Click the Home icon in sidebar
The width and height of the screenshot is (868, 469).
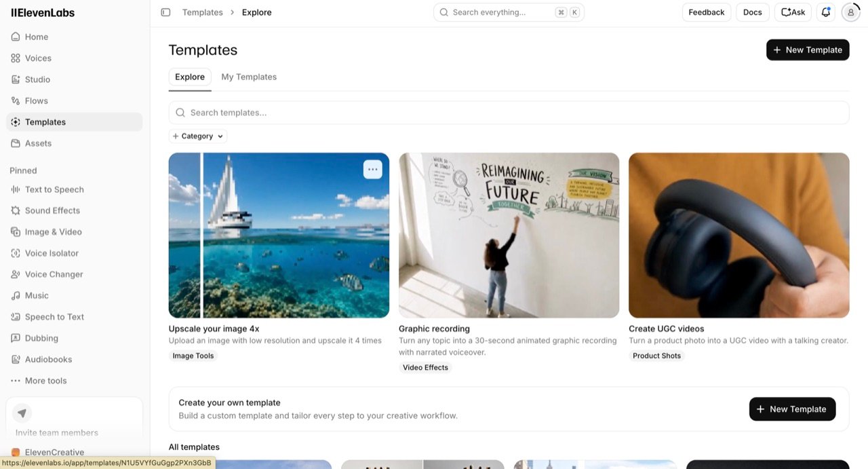[16, 37]
